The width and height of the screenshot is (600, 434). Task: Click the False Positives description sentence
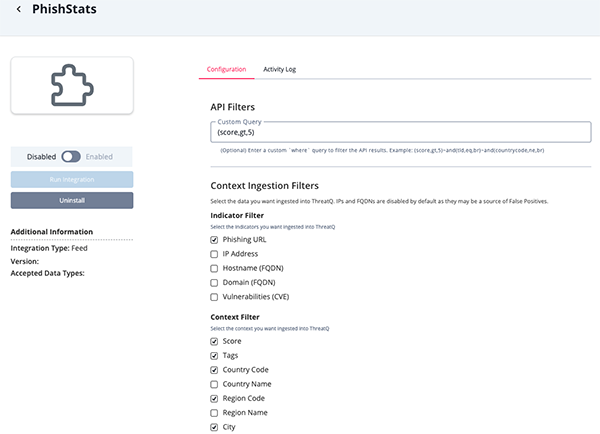[379, 201]
